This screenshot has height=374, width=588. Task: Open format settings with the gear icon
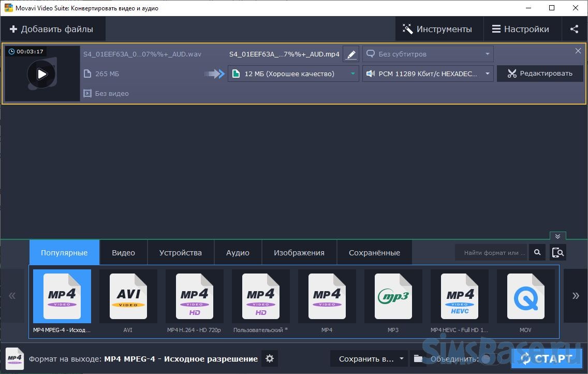[269, 358]
